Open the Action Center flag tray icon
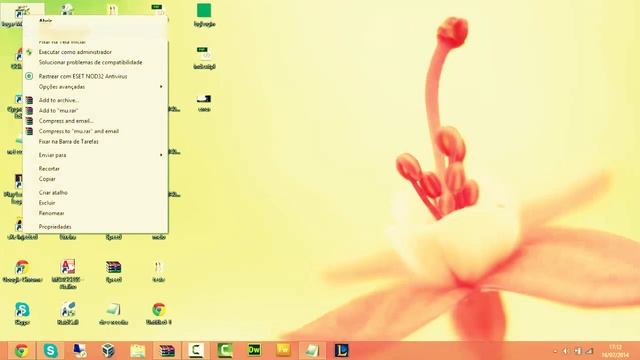Screen dimensions: 640x360 coord(577,351)
